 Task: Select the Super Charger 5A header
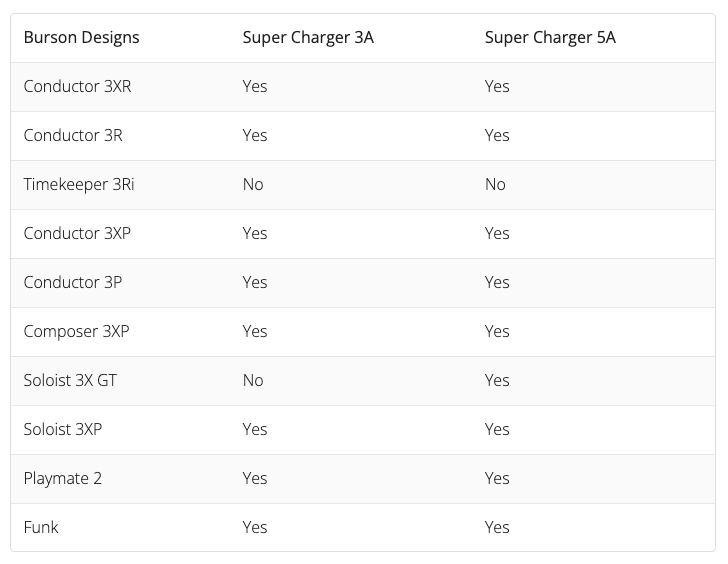coord(550,38)
